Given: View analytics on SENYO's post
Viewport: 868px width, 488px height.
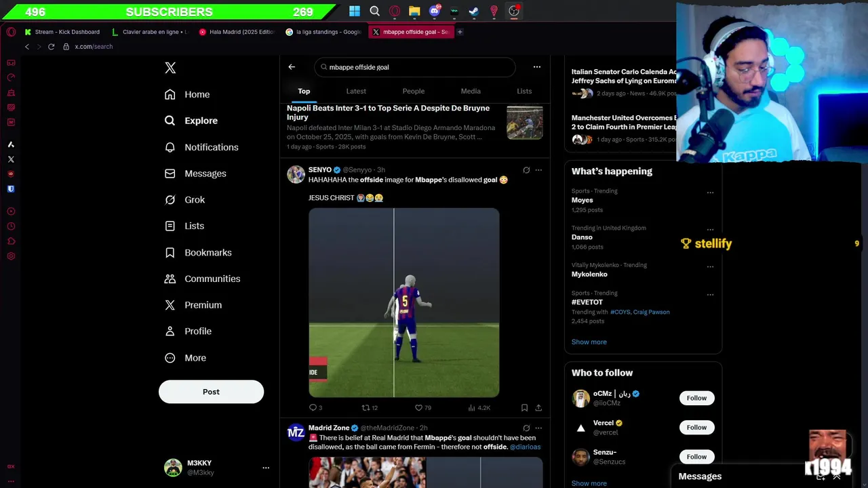Looking at the screenshot, I should pyautogui.click(x=479, y=408).
